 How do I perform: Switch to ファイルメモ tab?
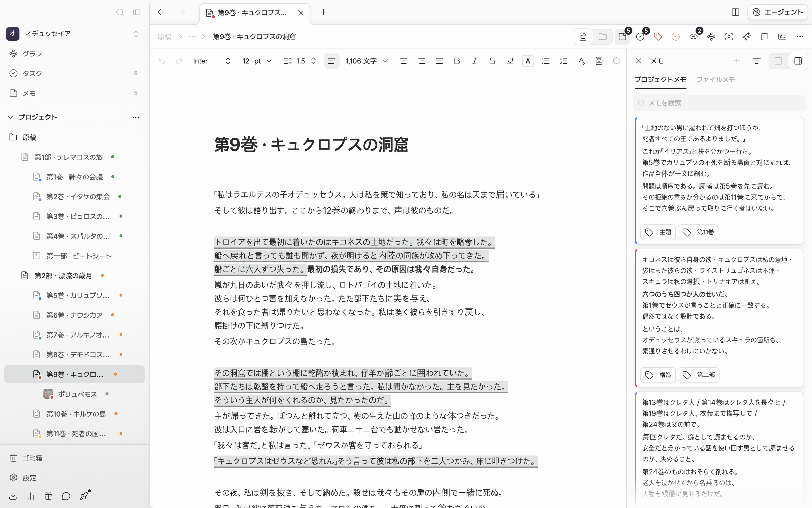pyautogui.click(x=715, y=80)
